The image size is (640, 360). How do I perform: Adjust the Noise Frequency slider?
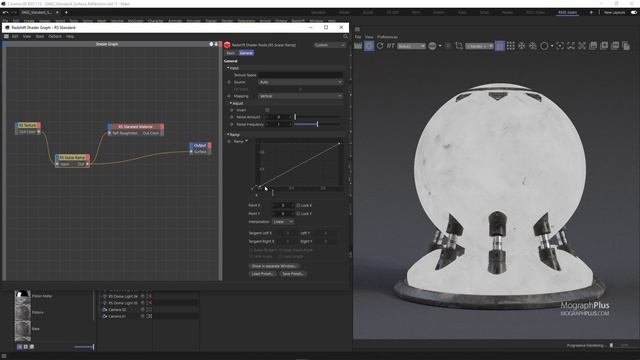click(317, 124)
